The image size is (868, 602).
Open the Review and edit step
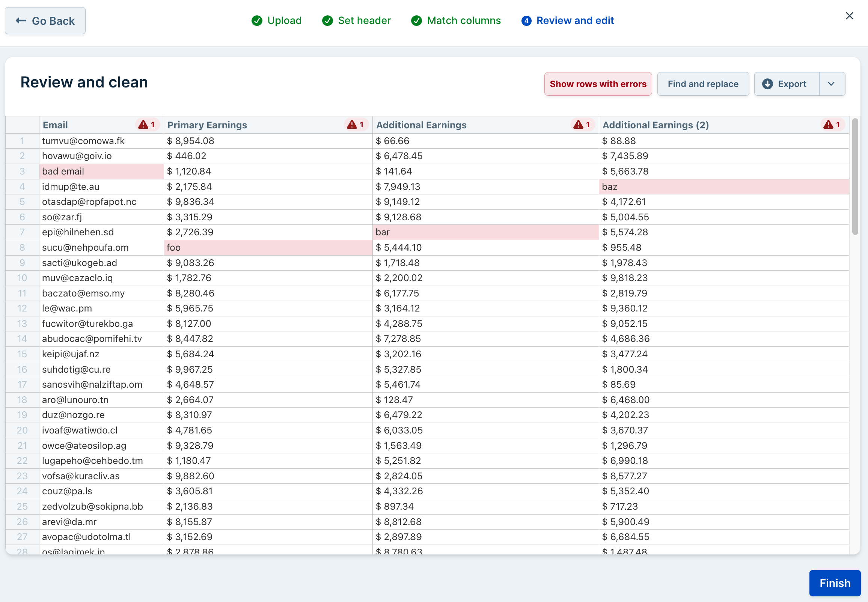[x=574, y=21]
